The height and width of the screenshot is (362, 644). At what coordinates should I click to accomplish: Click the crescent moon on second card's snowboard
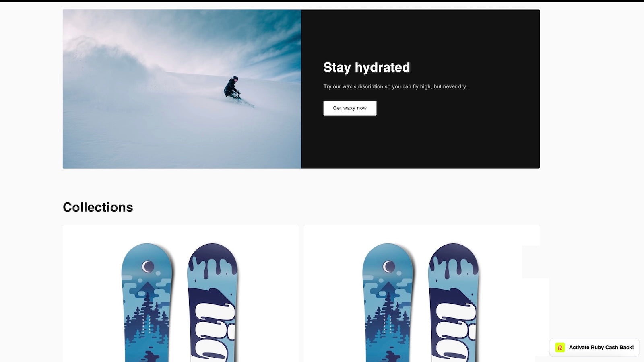(x=389, y=266)
